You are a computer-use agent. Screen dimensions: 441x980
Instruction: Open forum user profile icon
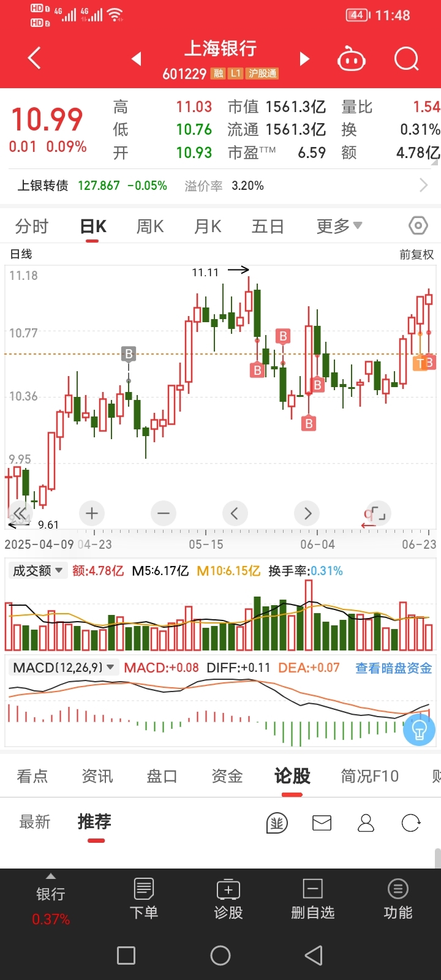pos(366,823)
